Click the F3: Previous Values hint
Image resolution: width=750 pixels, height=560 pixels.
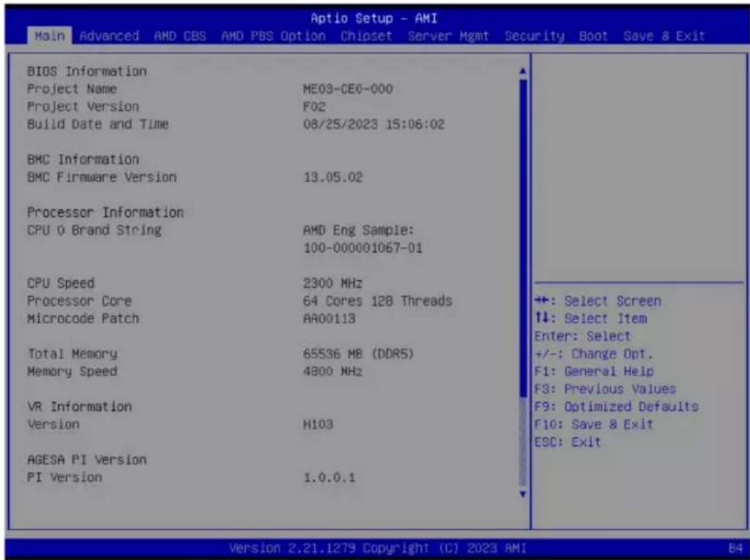point(605,389)
